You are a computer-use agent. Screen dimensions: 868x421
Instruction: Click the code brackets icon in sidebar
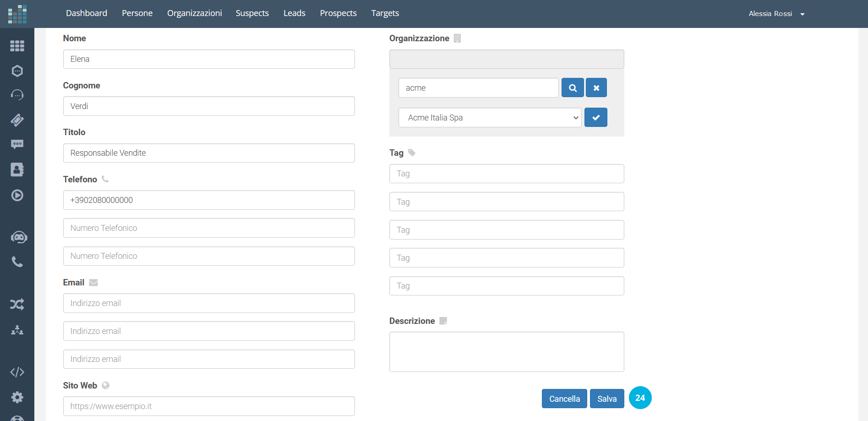click(17, 372)
